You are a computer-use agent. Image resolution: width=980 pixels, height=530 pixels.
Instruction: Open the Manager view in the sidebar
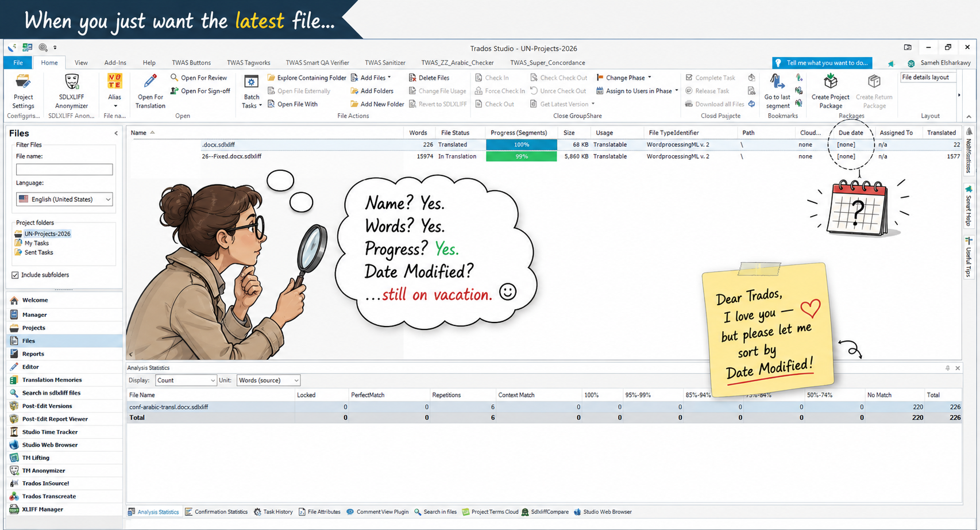coord(65,314)
